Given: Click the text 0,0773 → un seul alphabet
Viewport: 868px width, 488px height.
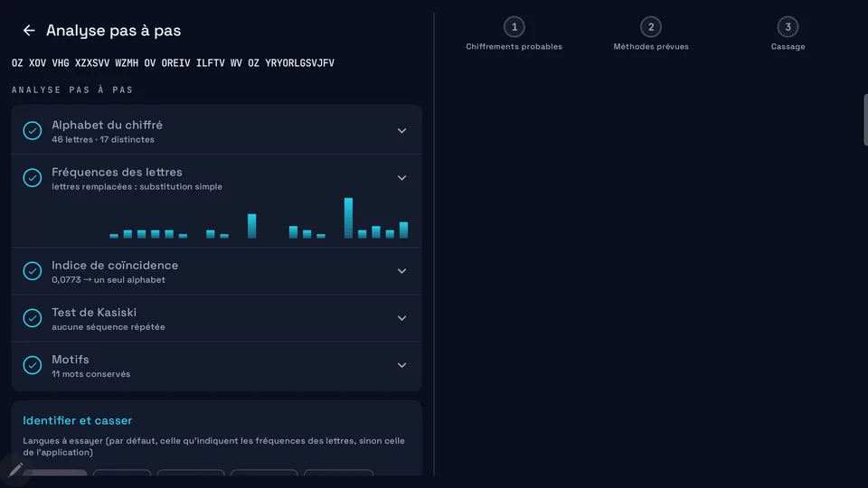Looking at the screenshot, I should [108, 279].
